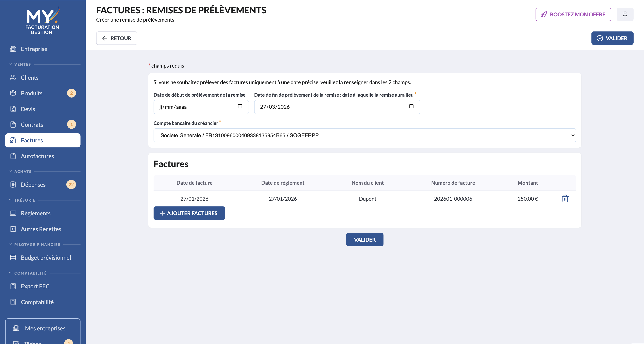Click the Devis document icon

(13, 109)
